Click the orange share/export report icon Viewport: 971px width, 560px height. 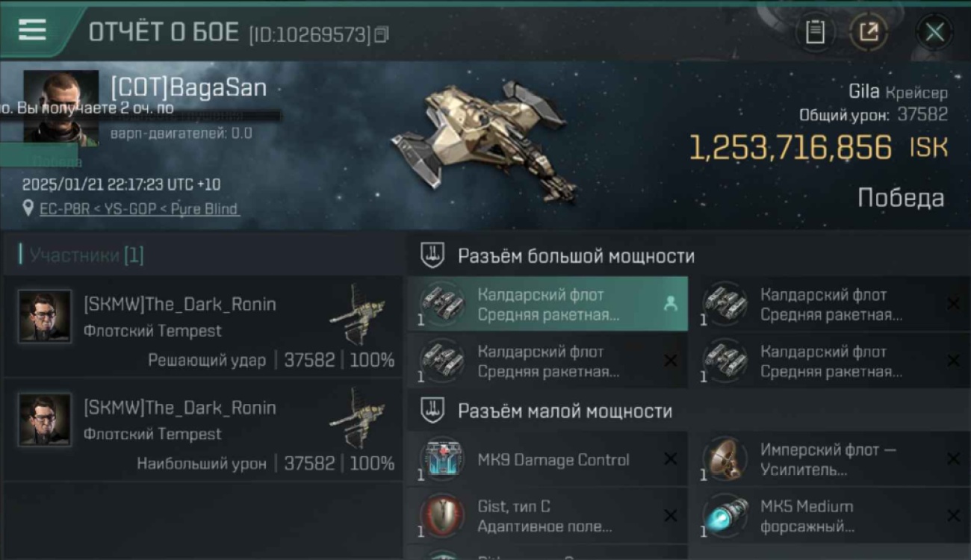pyautogui.click(x=869, y=32)
